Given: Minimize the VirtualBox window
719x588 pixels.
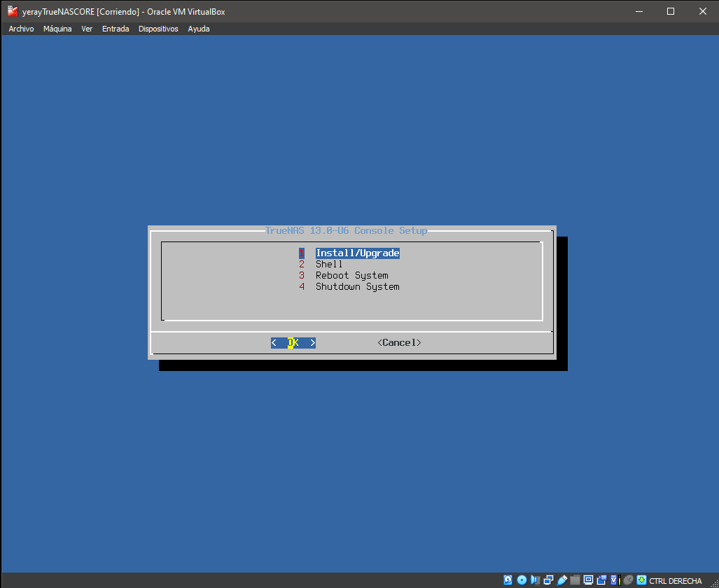Looking at the screenshot, I should point(638,11).
